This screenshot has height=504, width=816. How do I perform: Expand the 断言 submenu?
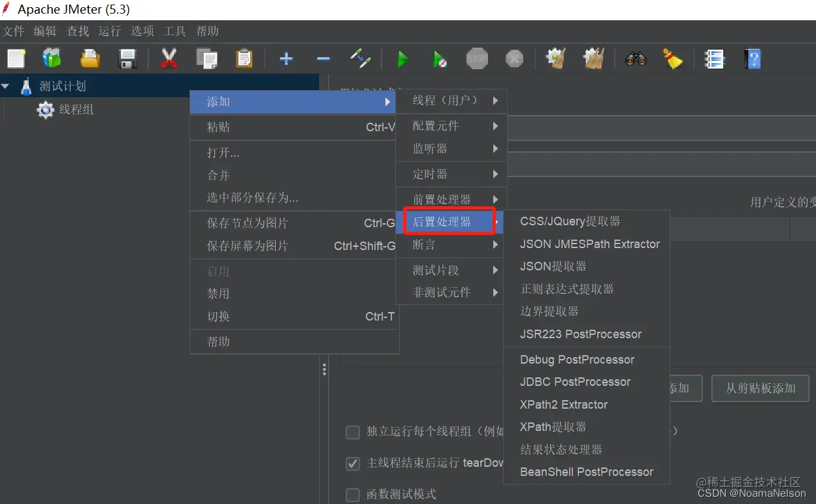click(450, 245)
